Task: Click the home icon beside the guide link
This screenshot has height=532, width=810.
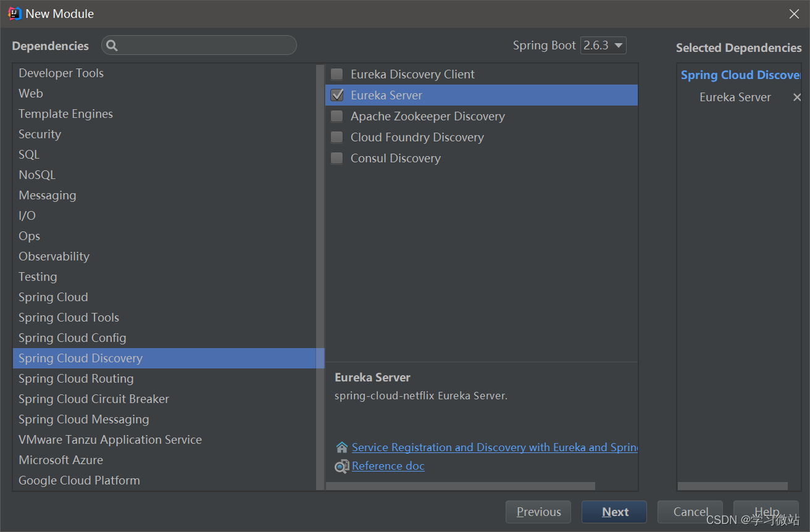Action: click(341, 447)
